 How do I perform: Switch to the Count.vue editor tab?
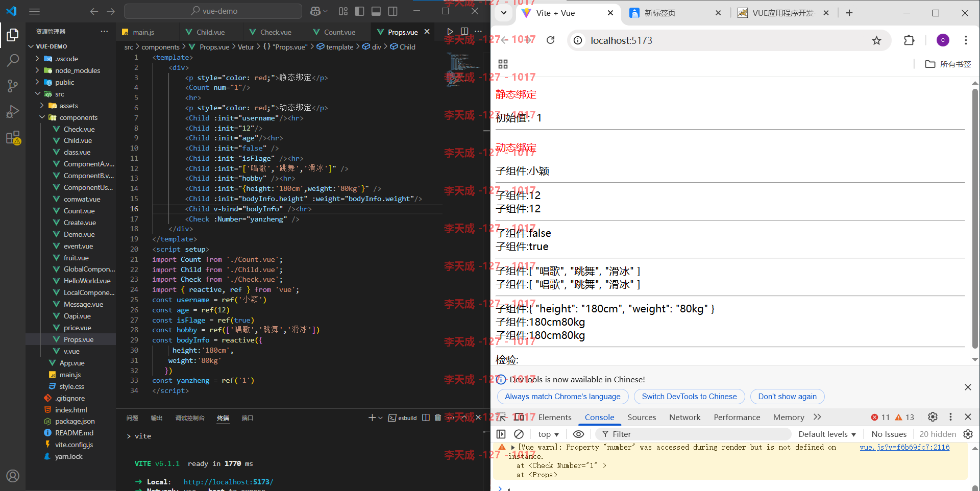339,32
